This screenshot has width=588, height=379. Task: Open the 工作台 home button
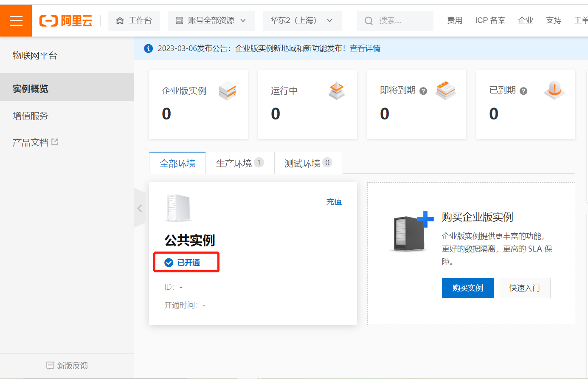click(134, 20)
